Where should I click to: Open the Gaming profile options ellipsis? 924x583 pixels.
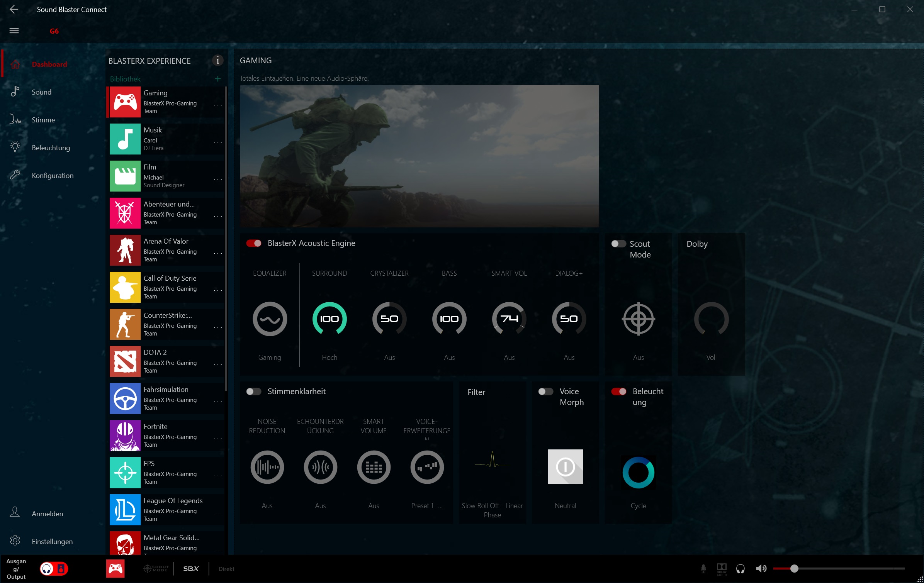(218, 105)
